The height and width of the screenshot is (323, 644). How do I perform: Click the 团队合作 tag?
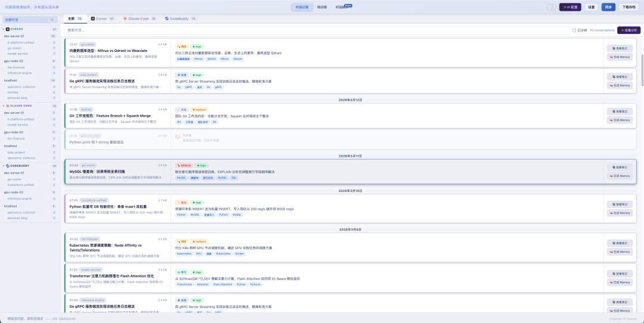click(203, 122)
